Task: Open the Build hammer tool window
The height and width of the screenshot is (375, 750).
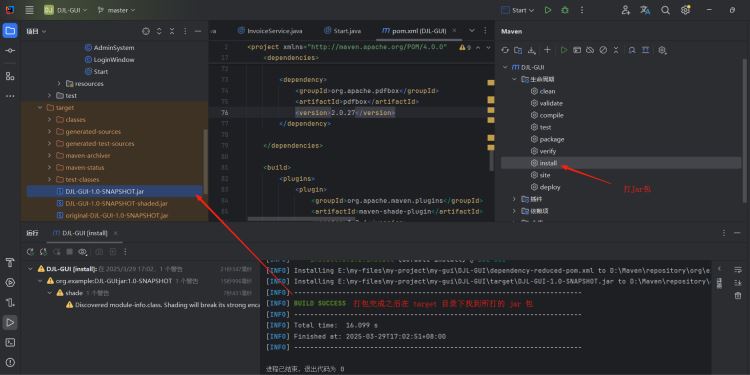Action: click(10, 263)
